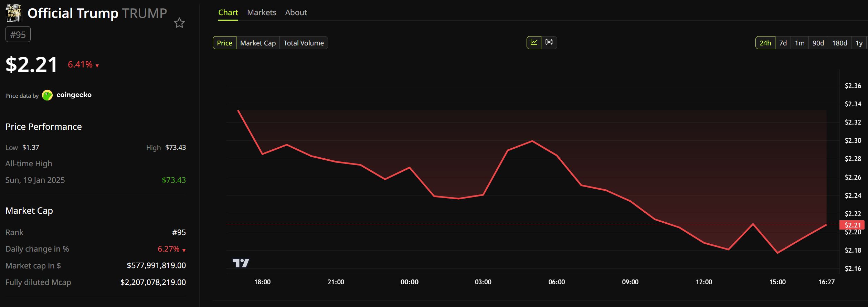Screen dimensions: 868x307
Task: Click the 16:27 time axis label
Action: [826, 282]
